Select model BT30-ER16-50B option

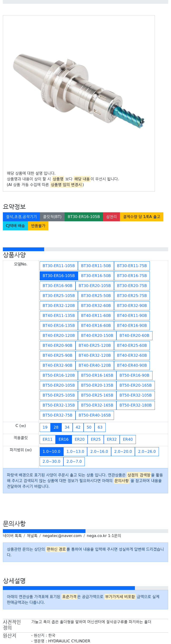[x=96, y=276]
